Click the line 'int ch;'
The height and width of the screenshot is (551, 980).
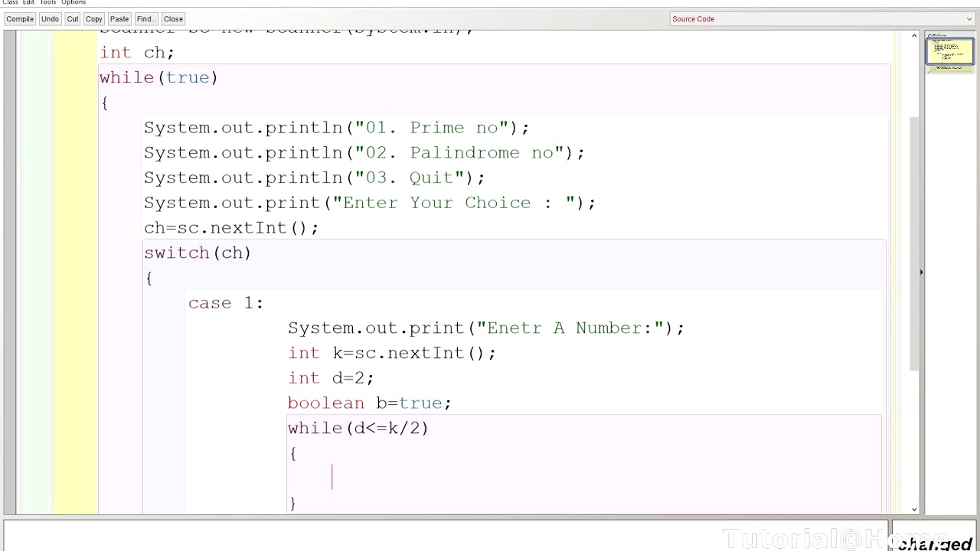[x=137, y=52]
